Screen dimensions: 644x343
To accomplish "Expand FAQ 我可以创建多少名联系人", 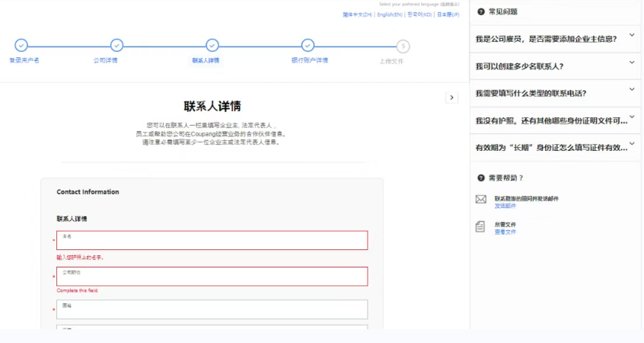I will point(555,66).
